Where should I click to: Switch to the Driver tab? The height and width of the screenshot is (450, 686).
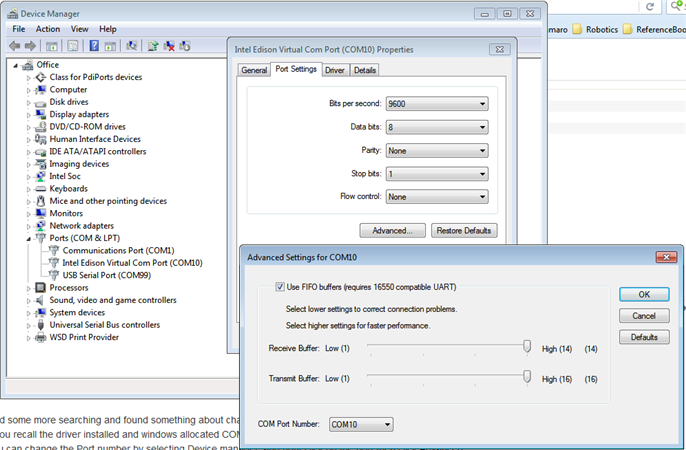(335, 70)
